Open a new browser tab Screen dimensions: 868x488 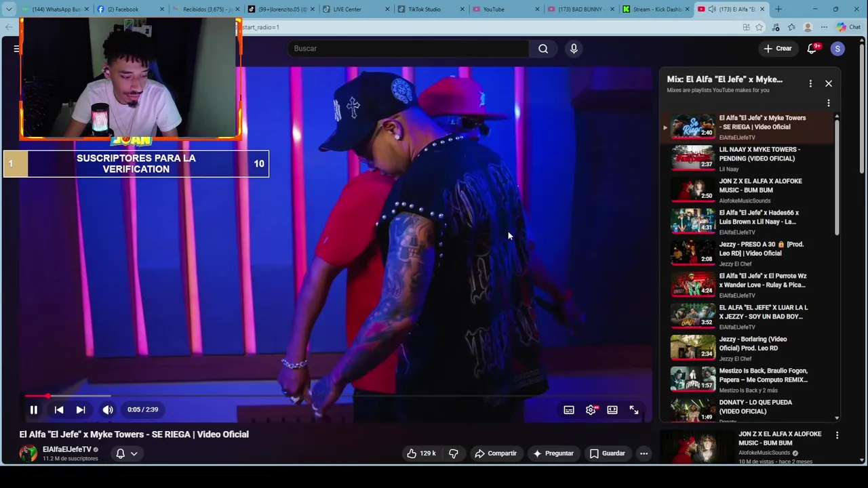pyautogui.click(x=778, y=9)
